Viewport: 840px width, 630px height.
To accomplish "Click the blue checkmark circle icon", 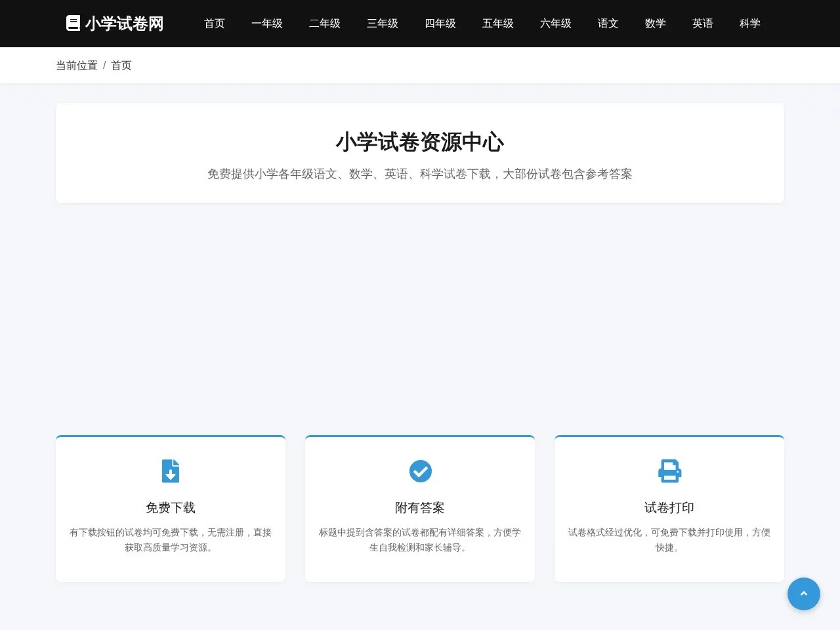I will point(420,471).
